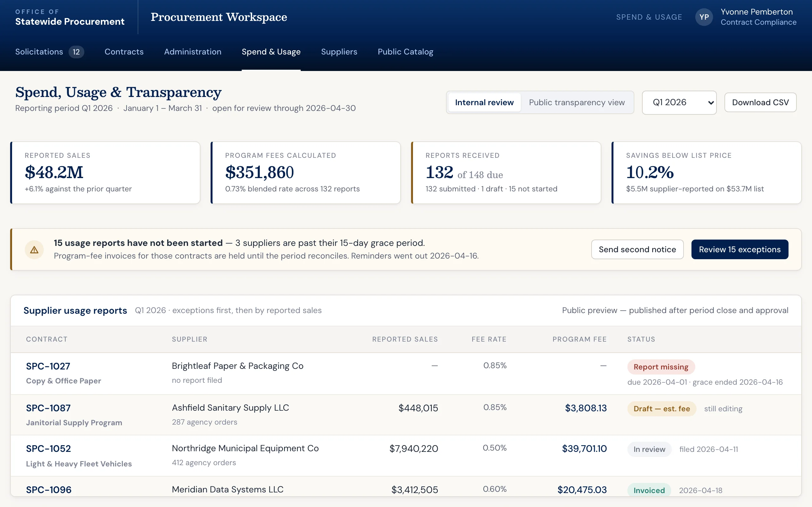Switch to Internal review mode
This screenshot has height=507, width=812.
click(484, 102)
